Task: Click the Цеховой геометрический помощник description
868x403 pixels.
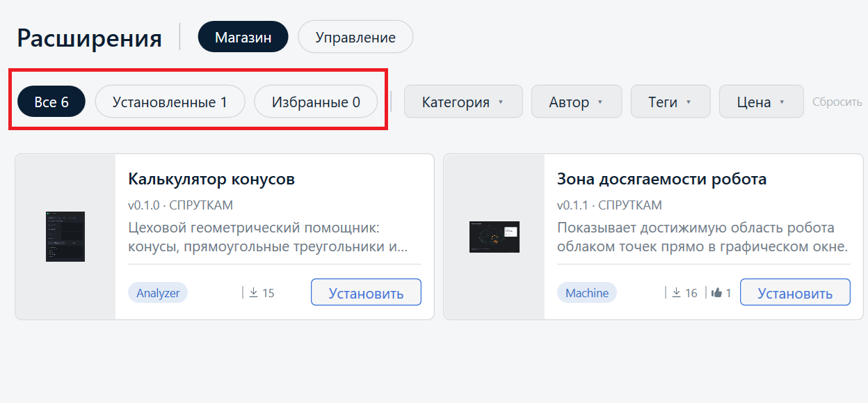Action: [268, 237]
